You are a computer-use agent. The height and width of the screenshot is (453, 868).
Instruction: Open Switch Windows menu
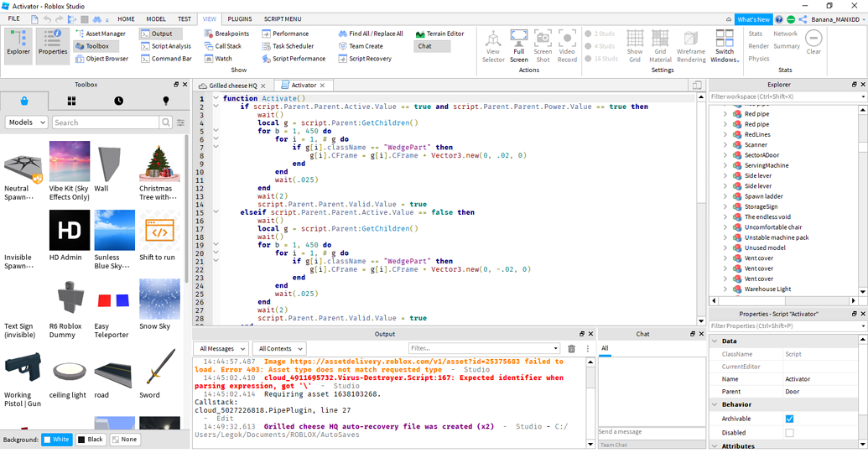[x=725, y=45]
